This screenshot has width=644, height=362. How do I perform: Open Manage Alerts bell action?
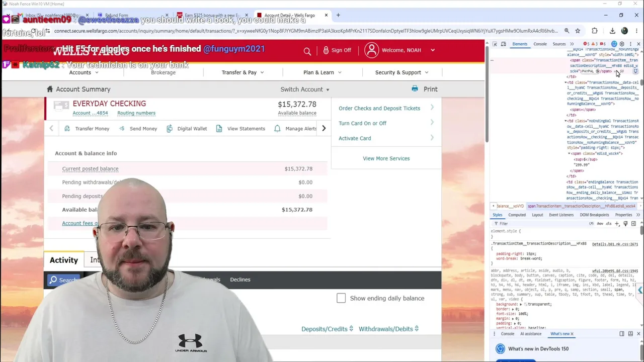pyautogui.click(x=295, y=129)
